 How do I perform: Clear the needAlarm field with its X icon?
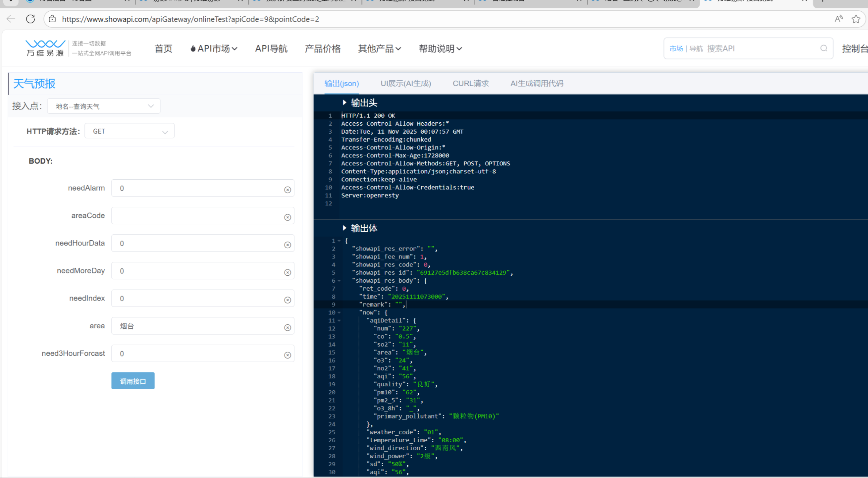point(288,190)
